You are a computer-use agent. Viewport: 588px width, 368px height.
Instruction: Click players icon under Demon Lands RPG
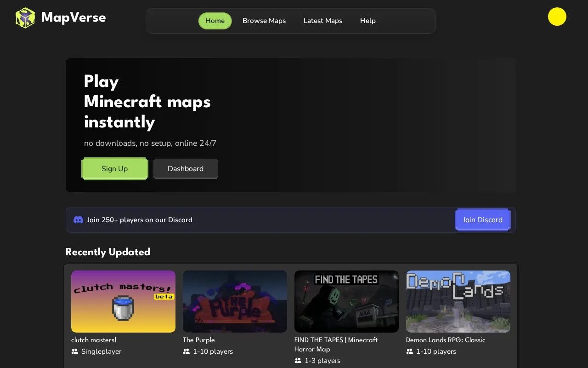pos(410,351)
